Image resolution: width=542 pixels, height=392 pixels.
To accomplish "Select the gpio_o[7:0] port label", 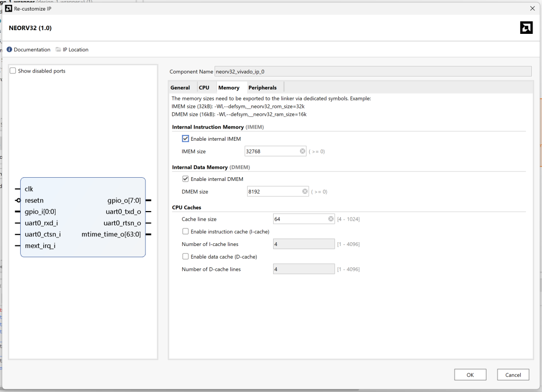I will tap(124, 200).
